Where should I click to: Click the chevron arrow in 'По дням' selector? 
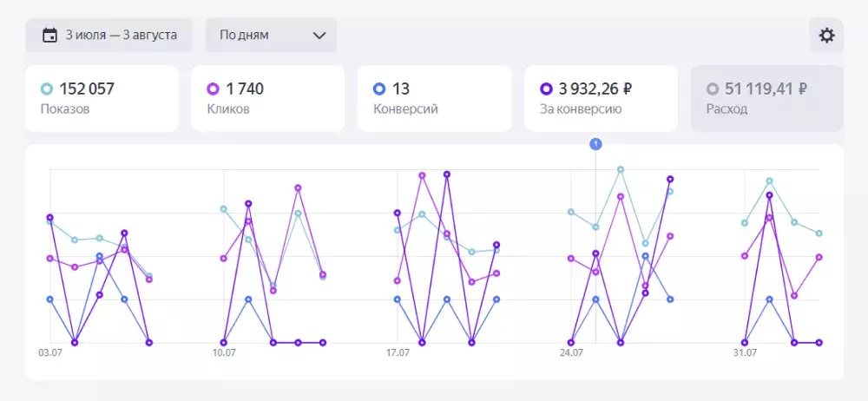pyautogui.click(x=319, y=36)
